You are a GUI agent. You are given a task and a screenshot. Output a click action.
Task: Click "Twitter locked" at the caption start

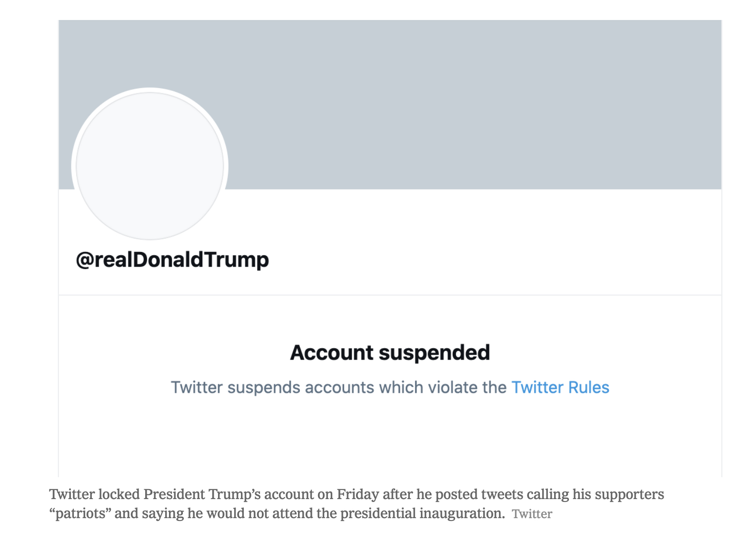(94, 494)
